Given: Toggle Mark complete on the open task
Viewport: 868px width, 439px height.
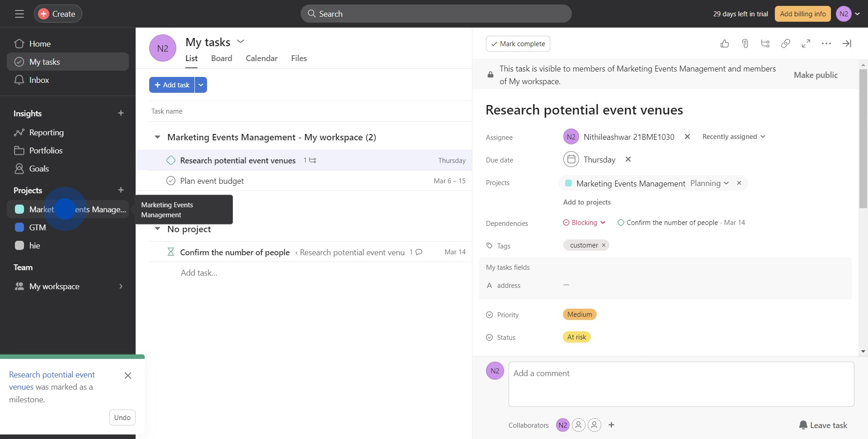Looking at the screenshot, I should [x=517, y=43].
